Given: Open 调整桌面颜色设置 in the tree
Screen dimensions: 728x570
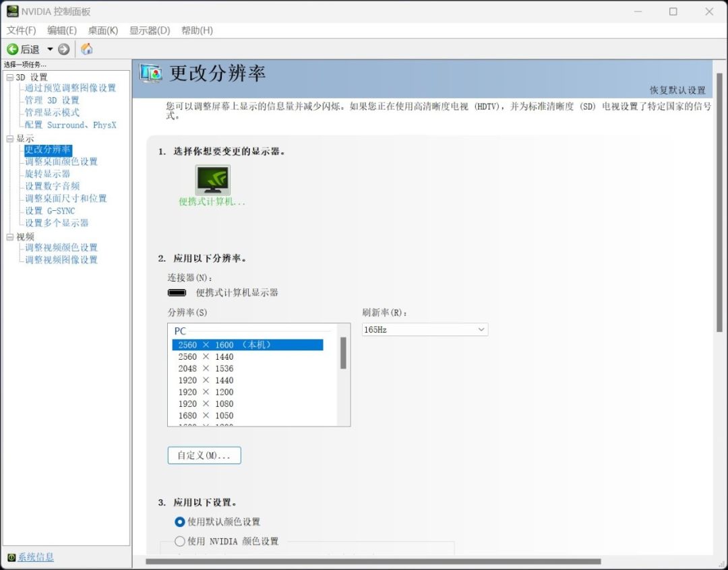Looking at the screenshot, I should tap(61, 162).
